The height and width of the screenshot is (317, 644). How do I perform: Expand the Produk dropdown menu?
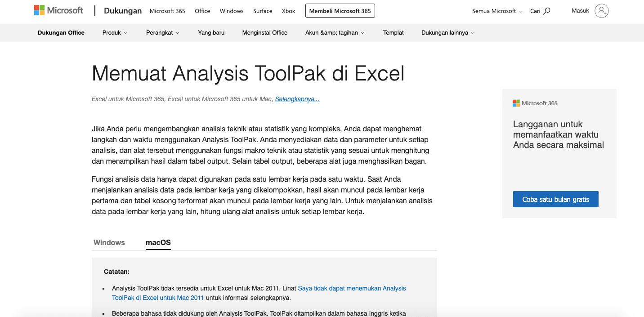coord(115,32)
